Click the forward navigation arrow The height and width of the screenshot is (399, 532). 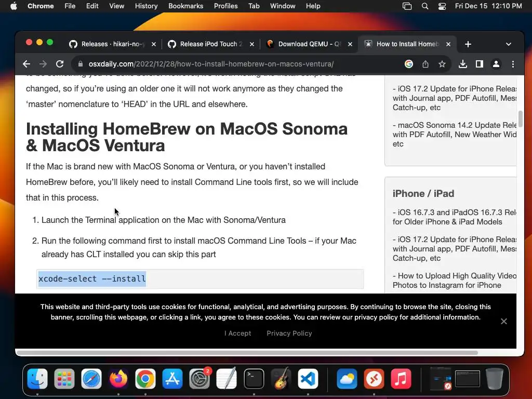click(43, 64)
